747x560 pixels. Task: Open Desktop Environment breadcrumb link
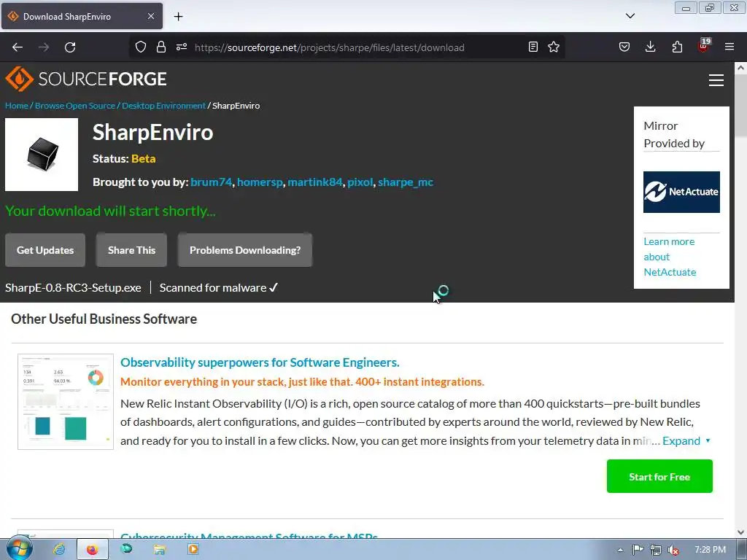(163, 106)
